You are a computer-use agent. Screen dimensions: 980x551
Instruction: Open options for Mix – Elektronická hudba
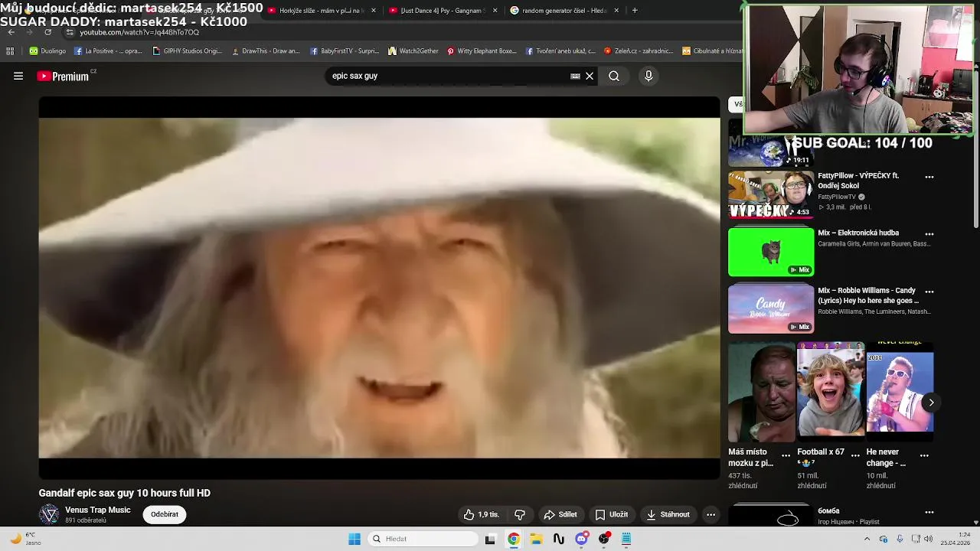pyautogui.click(x=929, y=234)
